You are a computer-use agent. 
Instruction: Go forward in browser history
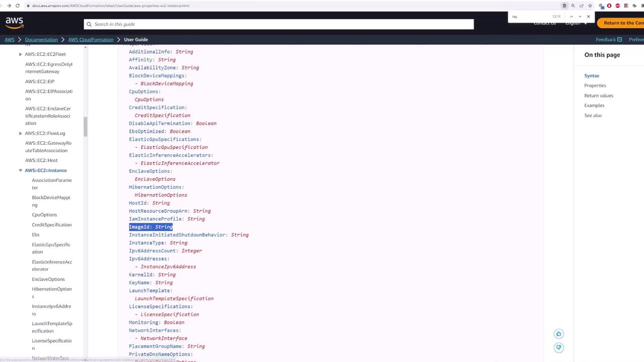tap(9, 6)
